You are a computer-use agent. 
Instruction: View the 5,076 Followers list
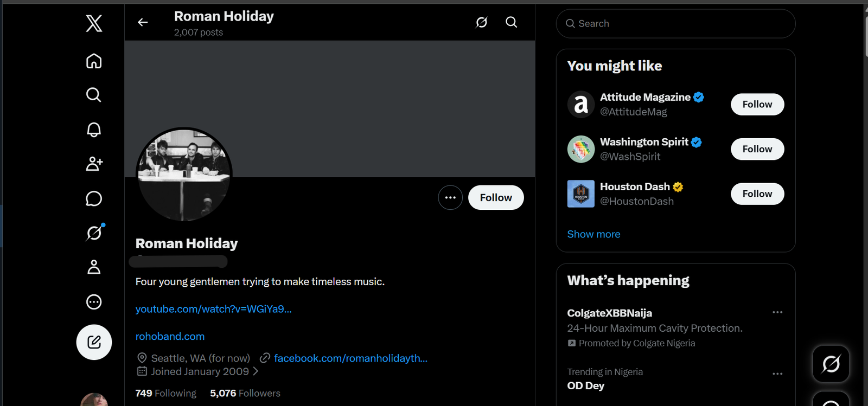tap(245, 393)
